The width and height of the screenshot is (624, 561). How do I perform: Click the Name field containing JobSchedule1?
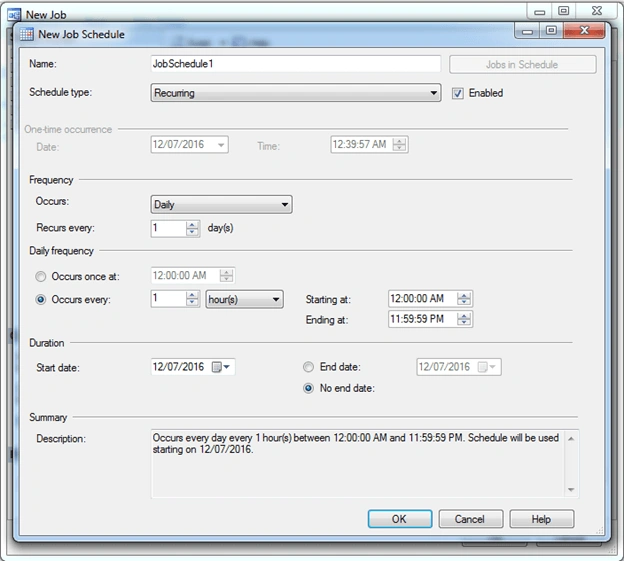296,64
